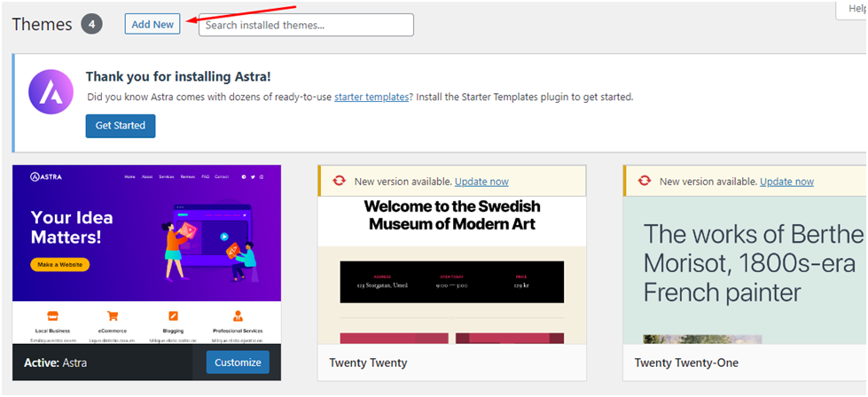Open the starter templates link
Image resolution: width=868 pixels, height=397 pixels.
[x=371, y=97]
